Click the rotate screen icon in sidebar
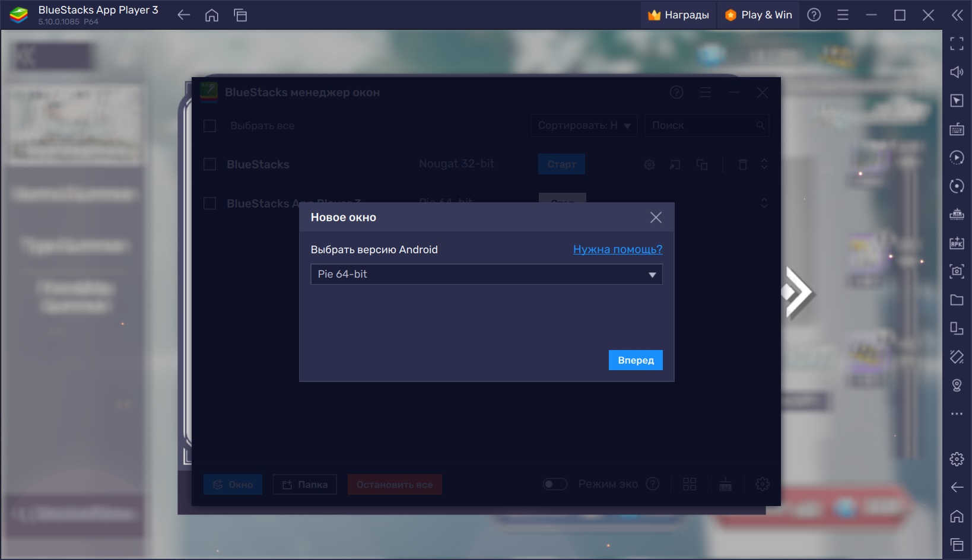Image resolution: width=972 pixels, height=560 pixels. click(957, 328)
